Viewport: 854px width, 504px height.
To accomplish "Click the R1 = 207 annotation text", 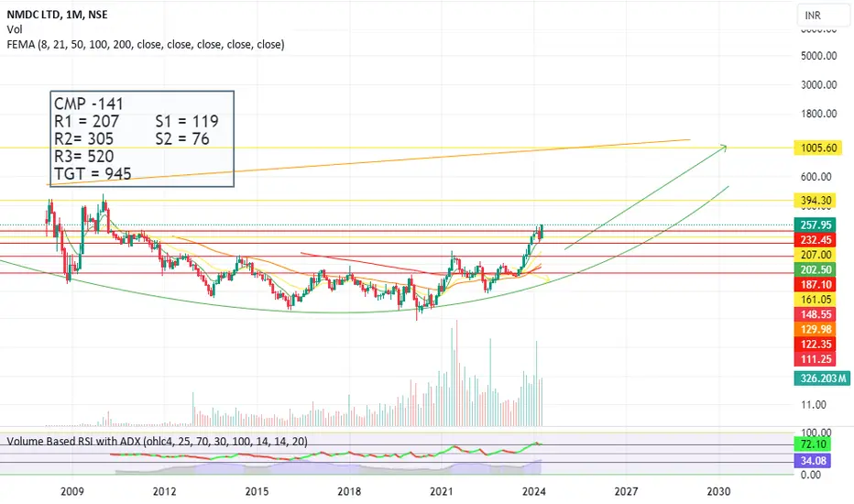I will pyautogui.click(x=86, y=121).
